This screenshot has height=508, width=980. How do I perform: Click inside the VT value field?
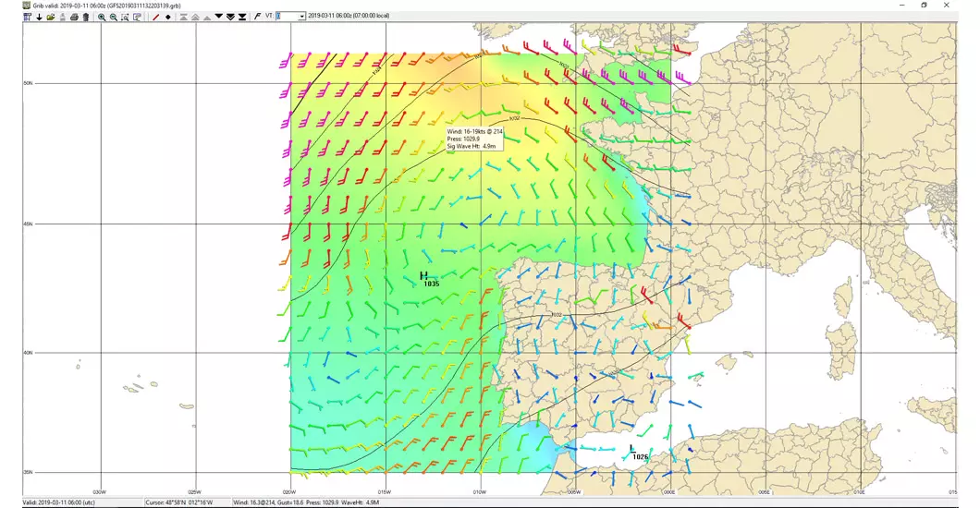tap(287, 17)
